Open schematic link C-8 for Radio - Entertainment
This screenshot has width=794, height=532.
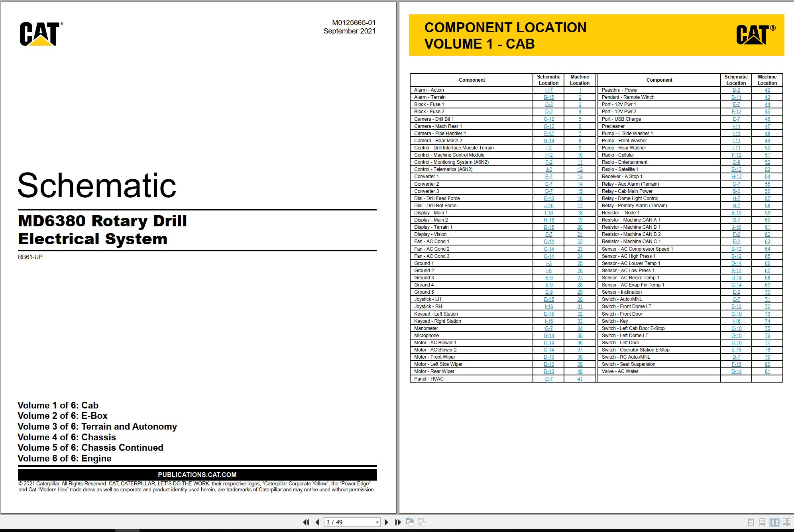click(736, 162)
